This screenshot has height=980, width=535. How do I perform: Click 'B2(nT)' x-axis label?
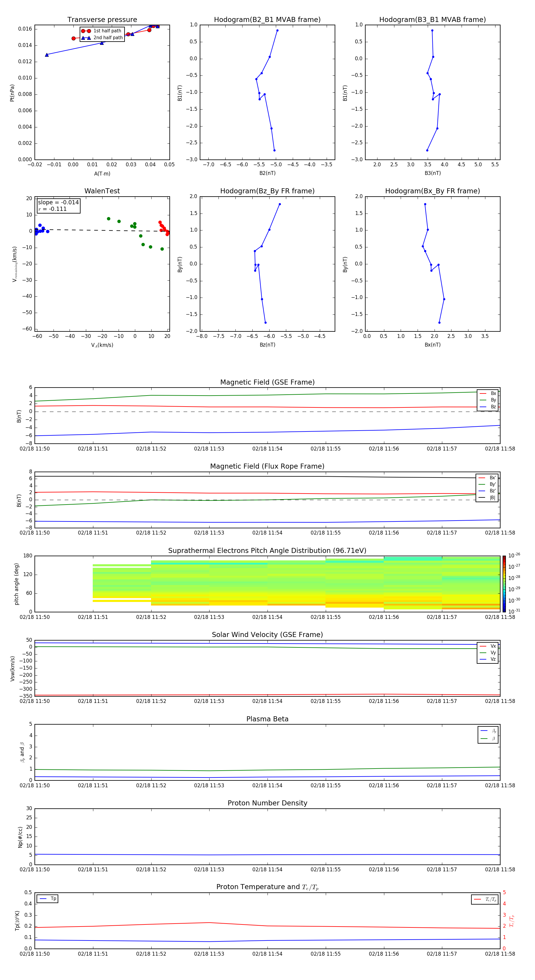click(267, 173)
